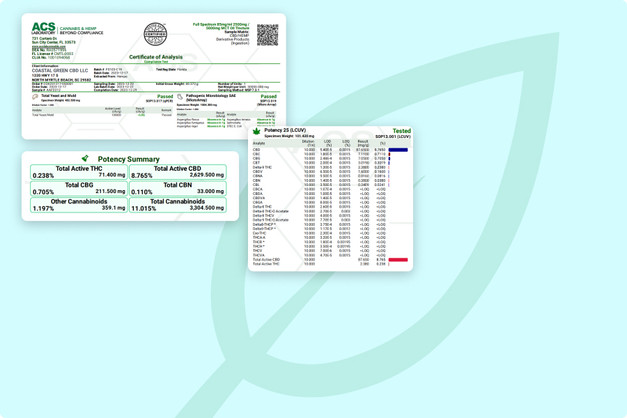Click the cannabis leaf icon beside Potency 25
This screenshot has height=418, width=627.
(x=256, y=132)
